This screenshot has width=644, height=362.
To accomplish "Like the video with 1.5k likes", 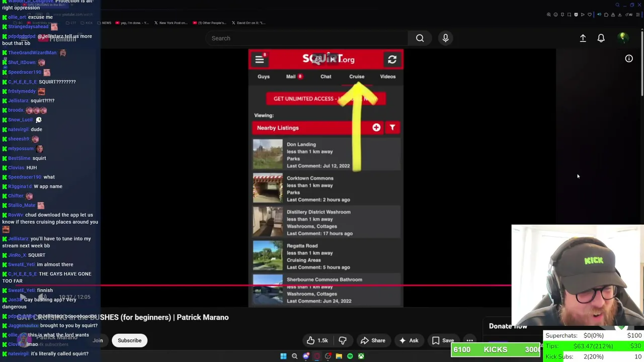I will coord(316,340).
